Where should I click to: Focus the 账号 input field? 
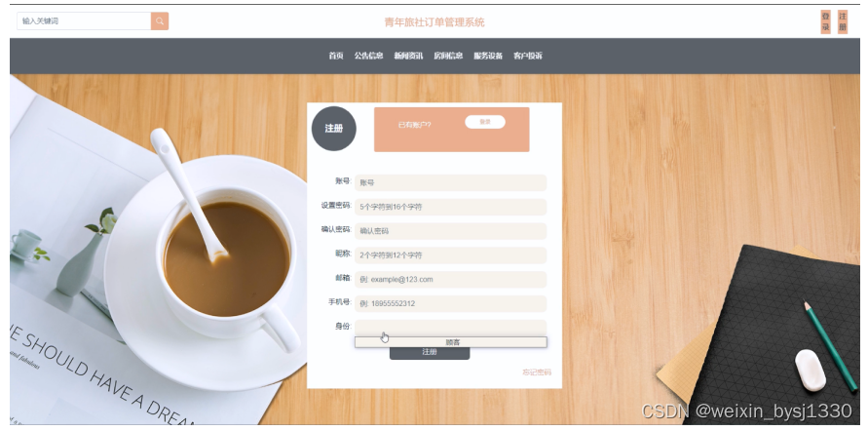[x=451, y=182]
